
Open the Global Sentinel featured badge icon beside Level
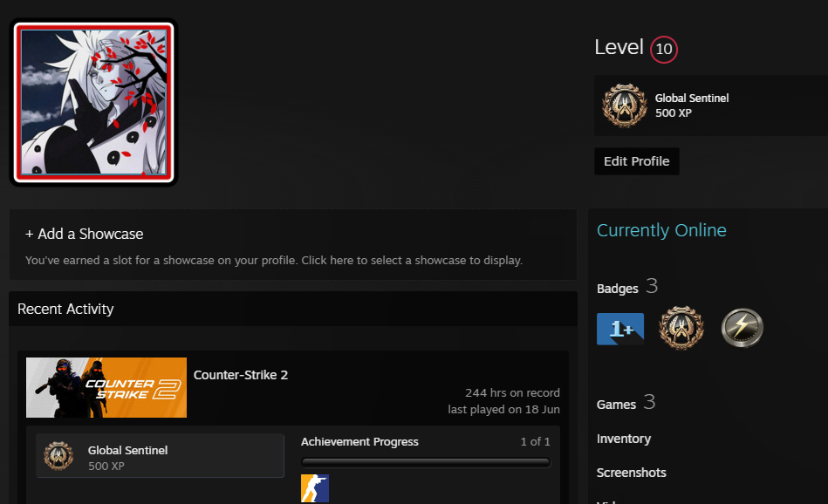(x=624, y=106)
